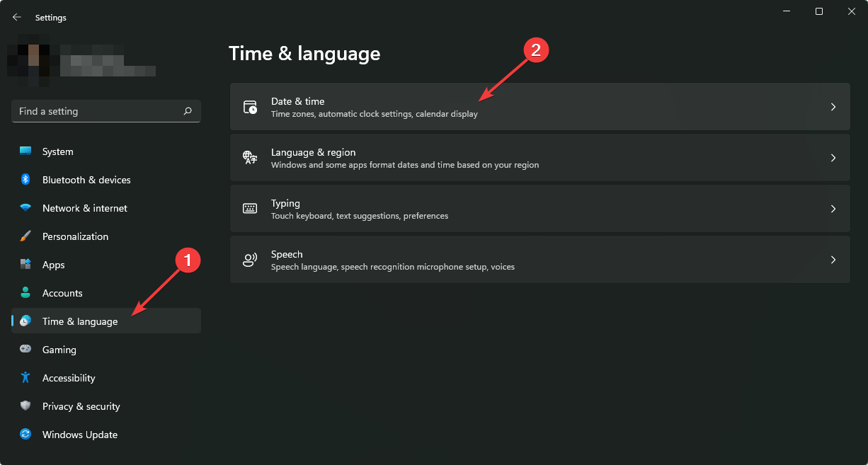Click 'Touch keyboard, text suggestions, preferences' text

click(360, 216)
